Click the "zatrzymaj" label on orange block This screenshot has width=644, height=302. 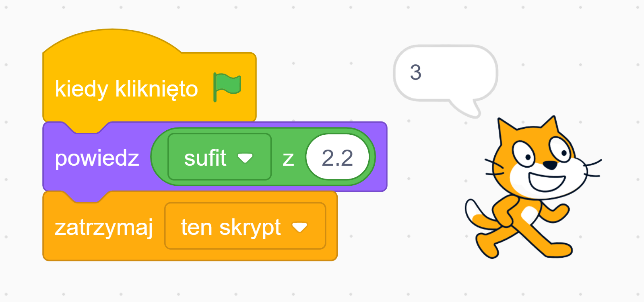(x=104, y=227)
